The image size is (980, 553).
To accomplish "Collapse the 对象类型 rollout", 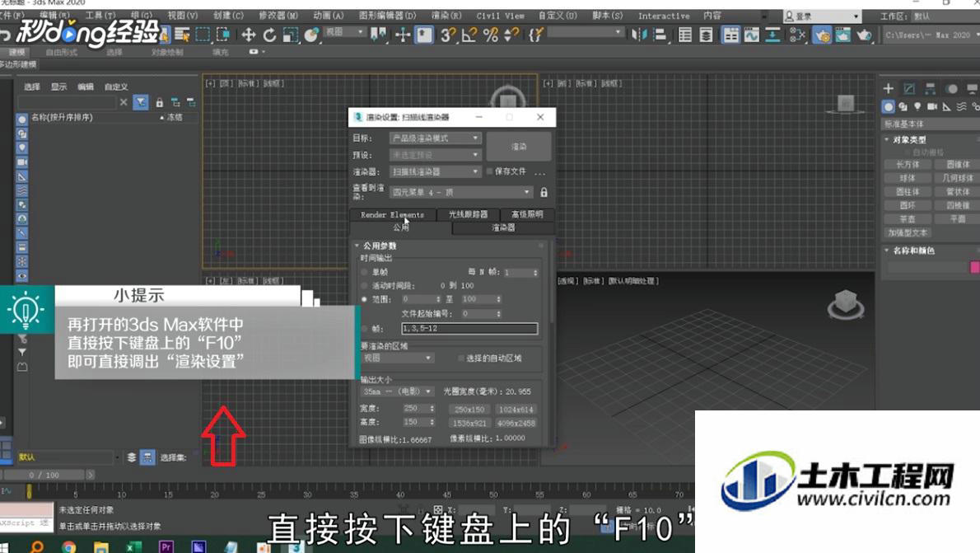I will (887, 140).
